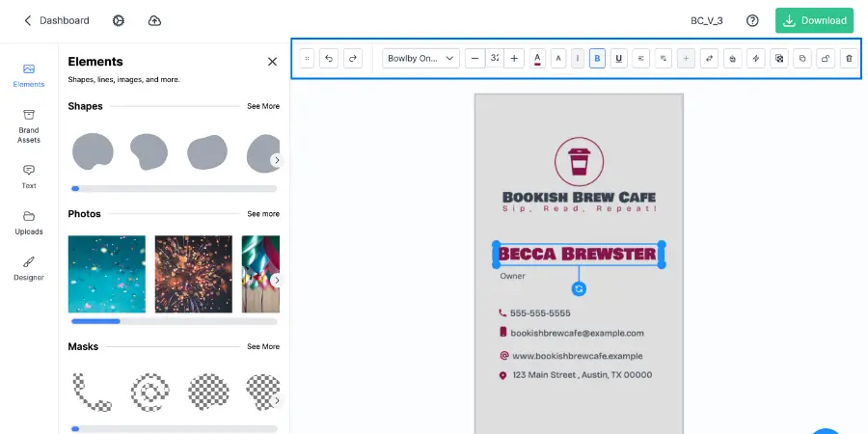Viewport: 868px width, 434px height.
Task: Click the duplicate element icon
Action: [802, 58]
